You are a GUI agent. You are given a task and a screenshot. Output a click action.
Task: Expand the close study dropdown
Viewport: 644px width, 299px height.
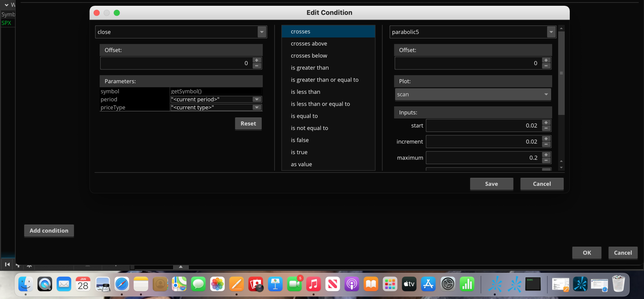click(x=262, y=32)
